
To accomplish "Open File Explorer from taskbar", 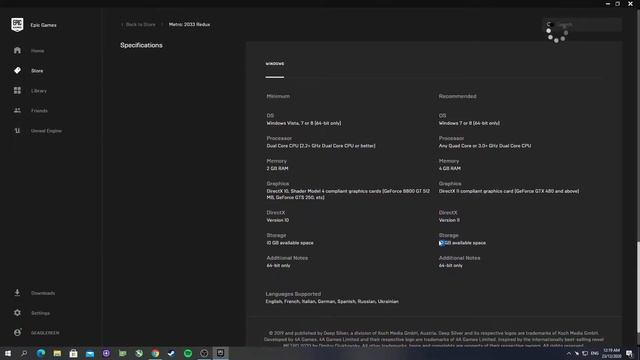I will click(x=57, y=353).
